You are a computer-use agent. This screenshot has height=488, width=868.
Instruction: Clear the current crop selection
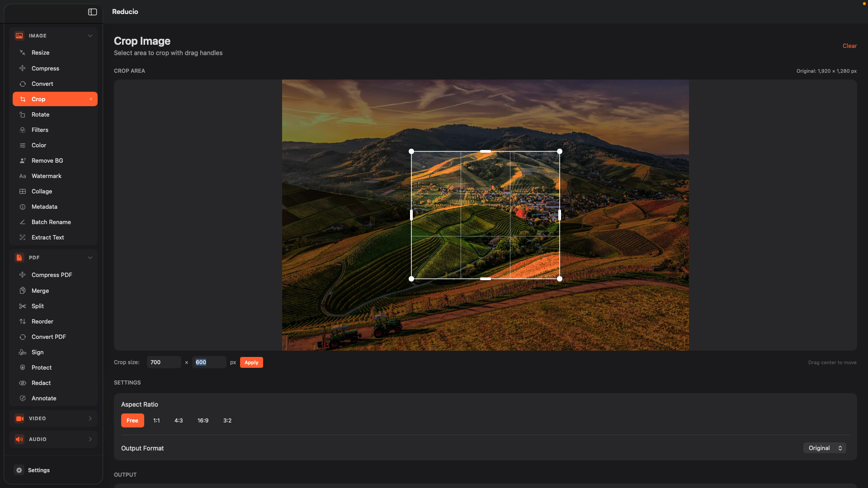click(849, 46)
